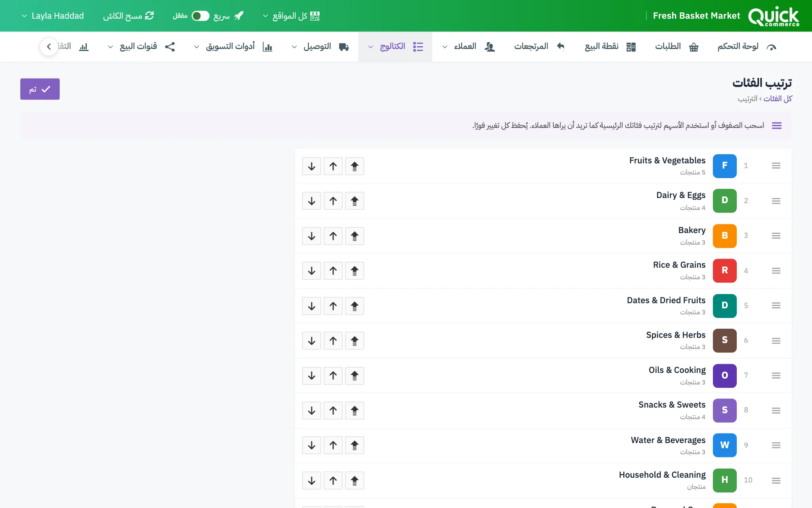The width and height of the screenshot is (812, 508).
Task: Toggle the fast mode switch
Action: (x=200, y=16)
